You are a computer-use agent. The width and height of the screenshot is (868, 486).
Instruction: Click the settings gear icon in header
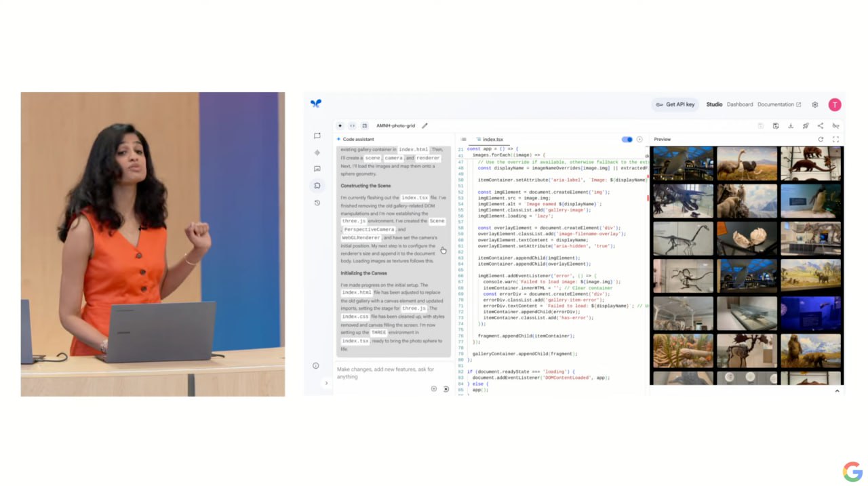click(x=815, y=104)
